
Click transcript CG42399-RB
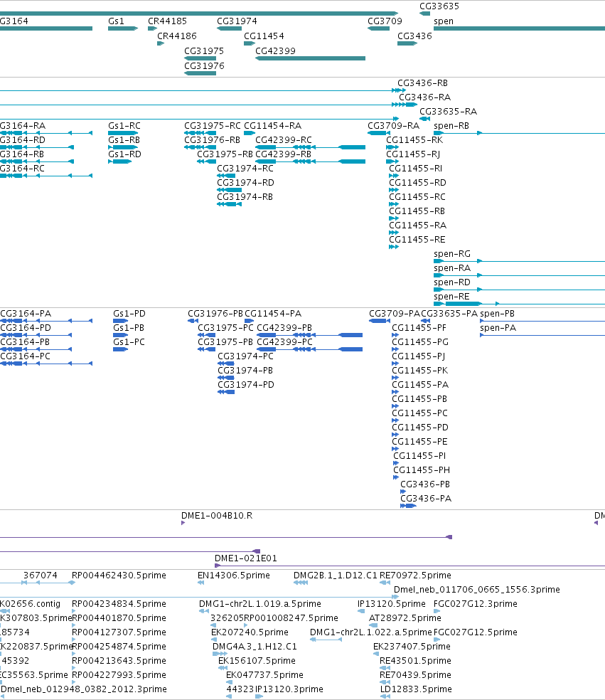coord(283,154)
